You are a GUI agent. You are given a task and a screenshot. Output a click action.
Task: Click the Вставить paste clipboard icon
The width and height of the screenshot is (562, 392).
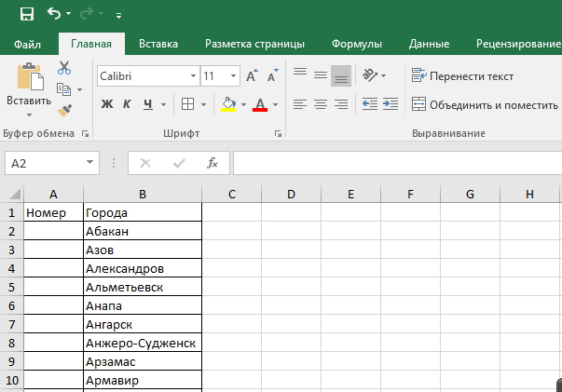pyautogui.click(x=30, y=76)
